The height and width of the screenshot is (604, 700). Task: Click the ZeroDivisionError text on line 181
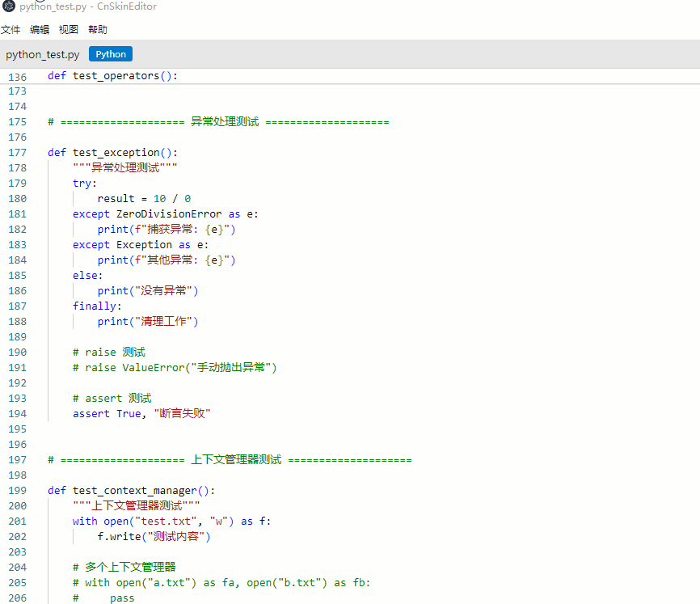click(x=169, y=214)
